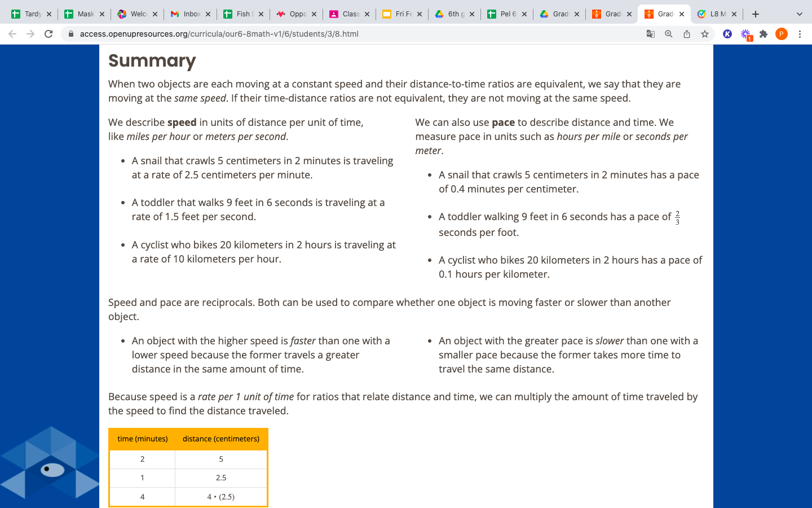Image resolution: width=812 pixels, height=508 pixels.
Task: Click the zoom magnifier icon in address bar
Action: 668,34
